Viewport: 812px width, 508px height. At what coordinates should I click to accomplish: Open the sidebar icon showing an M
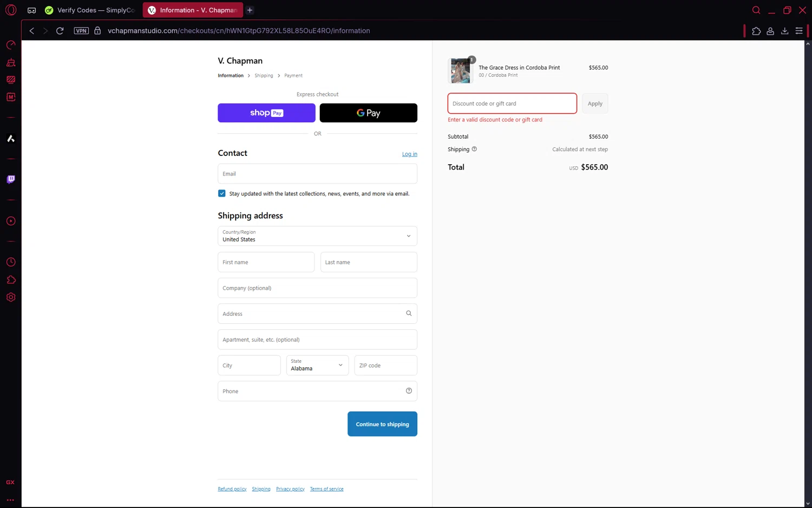coord(11,97)
